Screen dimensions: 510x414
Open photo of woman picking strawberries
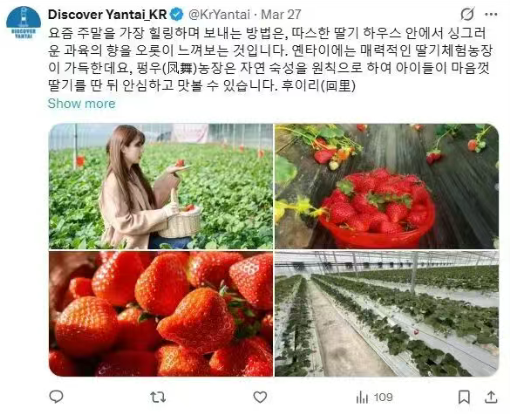click(161, 186)
